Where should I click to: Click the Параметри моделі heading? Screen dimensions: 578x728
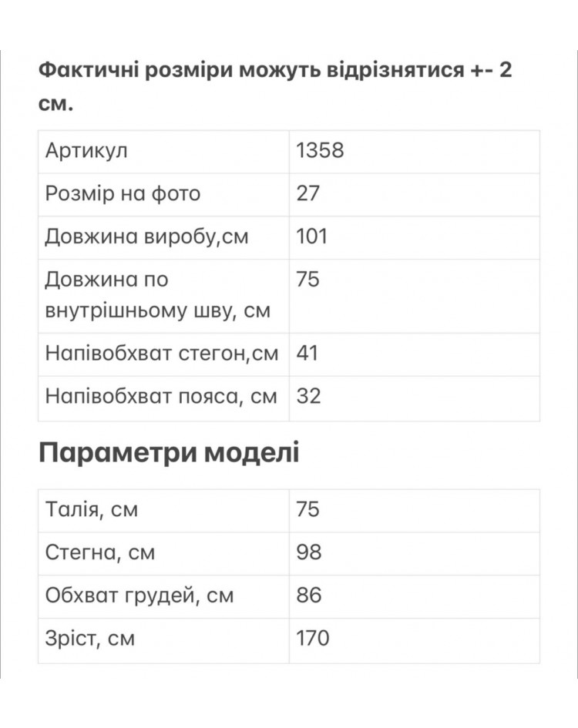(x=169, y=453)
